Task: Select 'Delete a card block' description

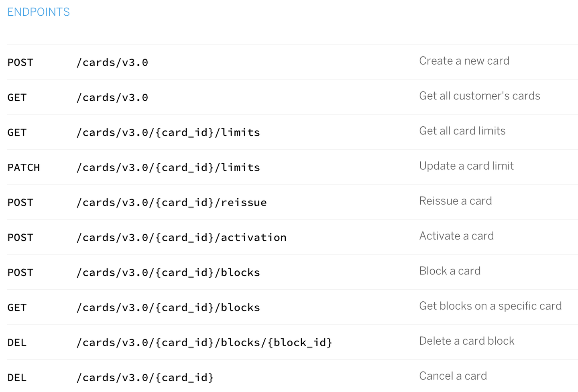Action: pos(466,341)
